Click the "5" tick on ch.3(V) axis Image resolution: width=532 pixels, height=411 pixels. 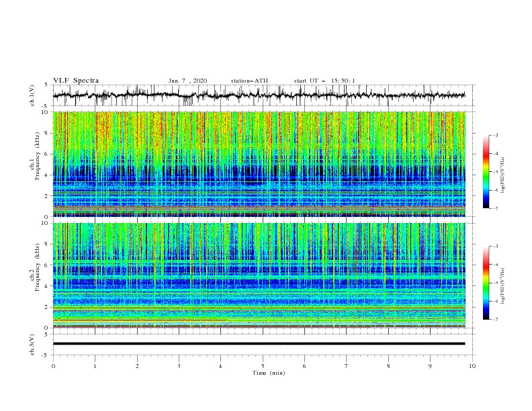46,334
